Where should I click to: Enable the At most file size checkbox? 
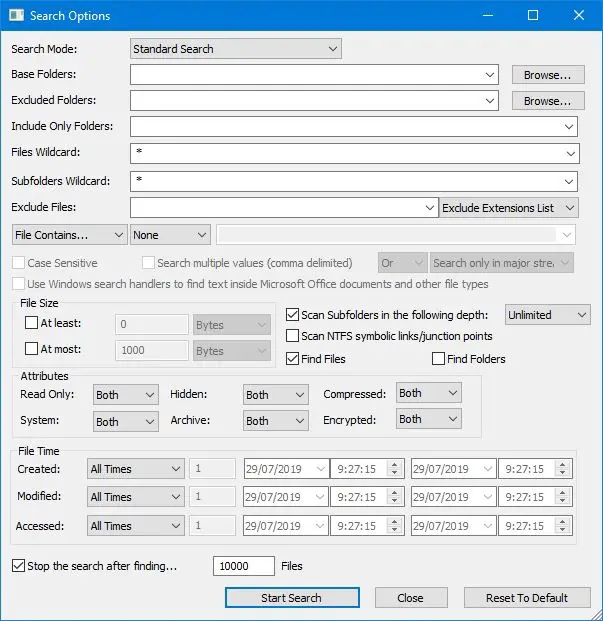tap(31, 349)
